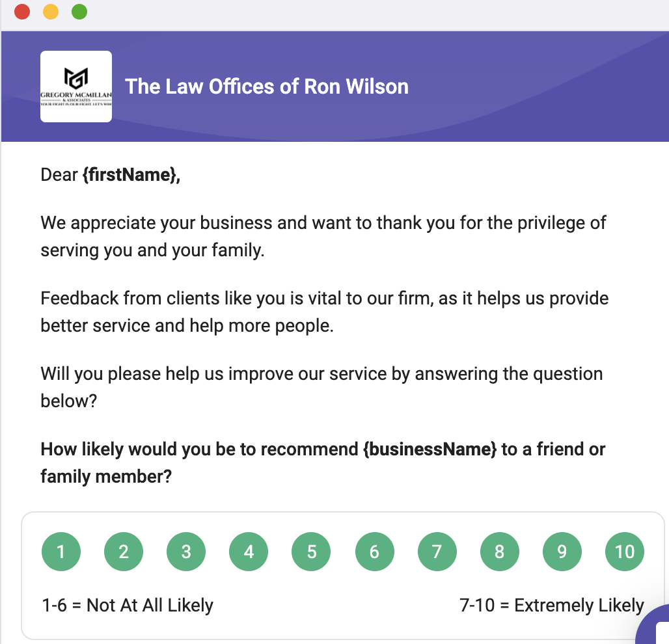Give a rating of 9
This screenshot has height=644, width=669.
tap(562, 552)
